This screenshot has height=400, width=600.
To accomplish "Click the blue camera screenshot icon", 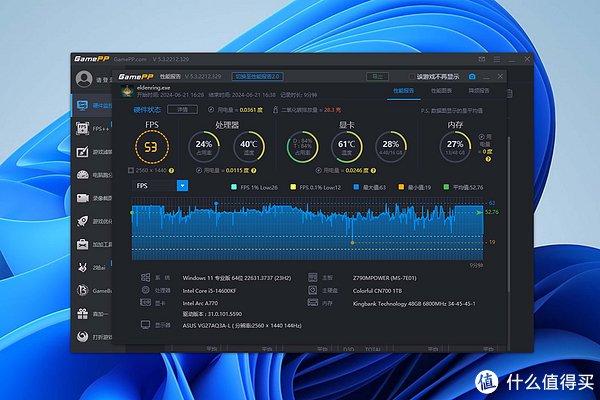I will click(472, 77).
